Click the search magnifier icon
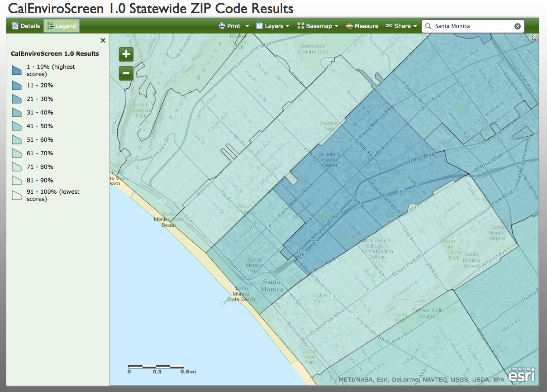 [x=428, y=26]
